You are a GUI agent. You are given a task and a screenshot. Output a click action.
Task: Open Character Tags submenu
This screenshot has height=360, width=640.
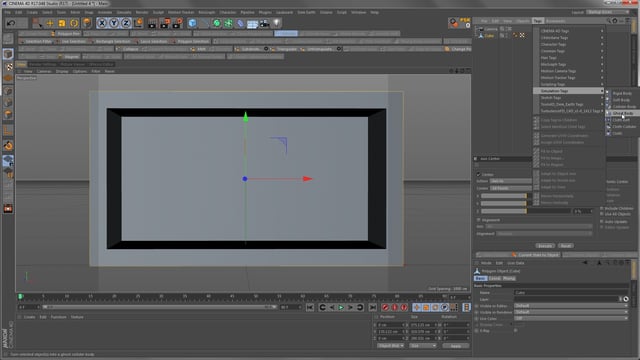tap(569, 44)
